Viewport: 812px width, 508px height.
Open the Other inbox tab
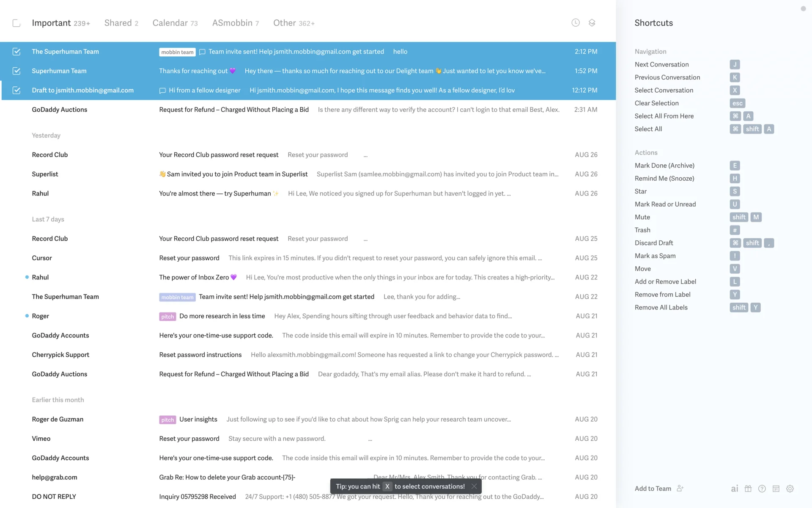pyautogui.click(x=294, y=23)
